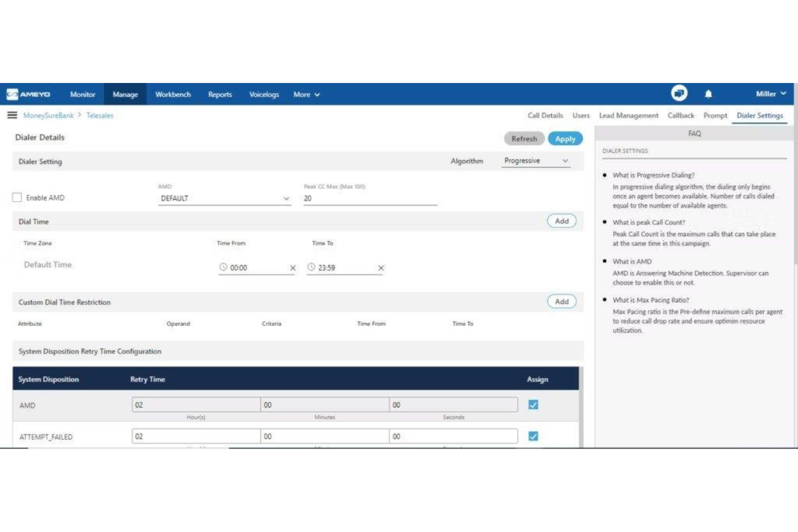Open the clock picker for Time To
Viewport: 798px width, 532px height.
(312, 266)
